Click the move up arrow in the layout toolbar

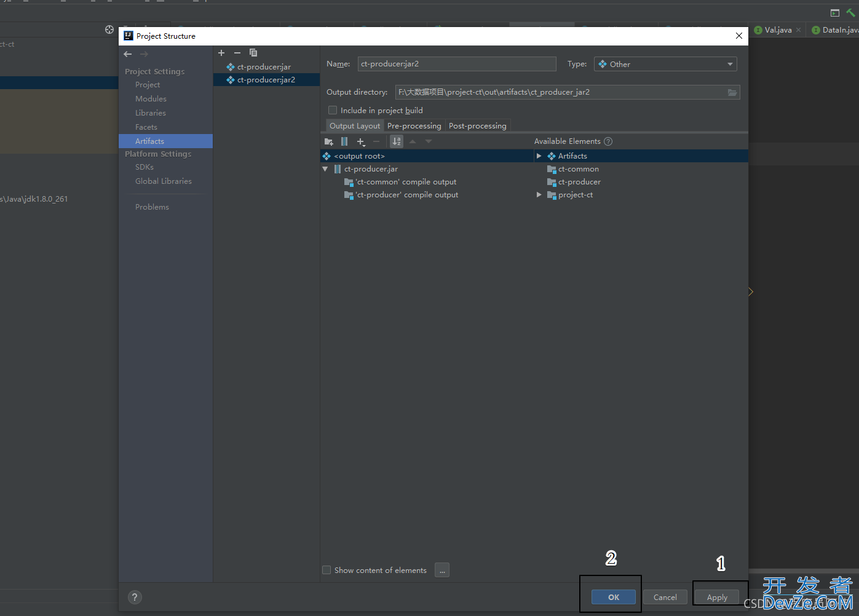click(413, 141)
